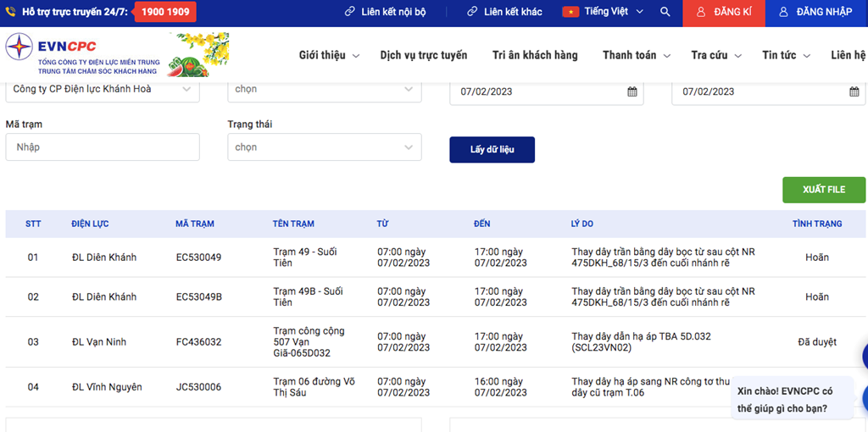Open the Công ty CP Điện lực Khánh Hoà dropdown

coord(102,89)
